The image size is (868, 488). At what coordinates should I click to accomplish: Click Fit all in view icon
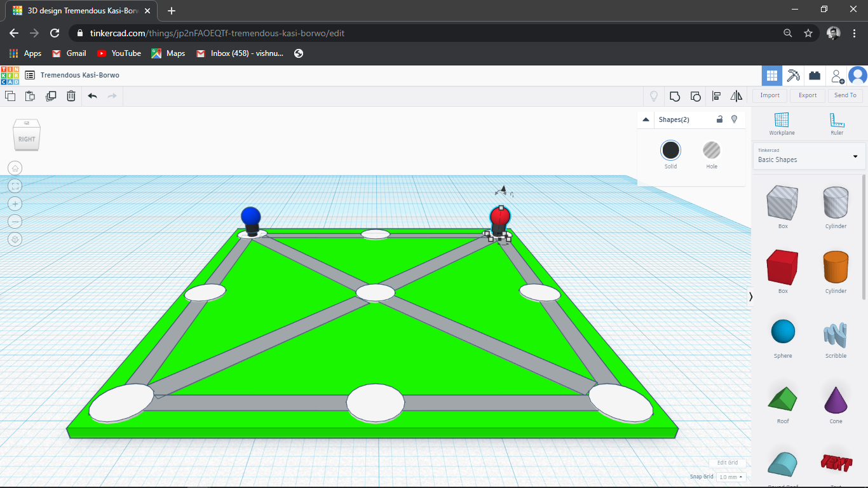(15, 186)
